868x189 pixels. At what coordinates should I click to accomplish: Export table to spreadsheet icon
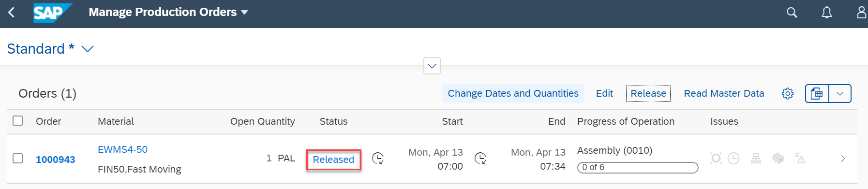[817, 93]
